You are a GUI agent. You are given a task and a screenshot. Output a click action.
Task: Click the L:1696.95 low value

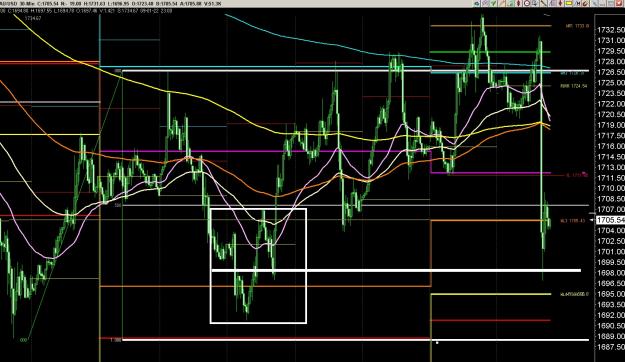[x=118, y=4]
